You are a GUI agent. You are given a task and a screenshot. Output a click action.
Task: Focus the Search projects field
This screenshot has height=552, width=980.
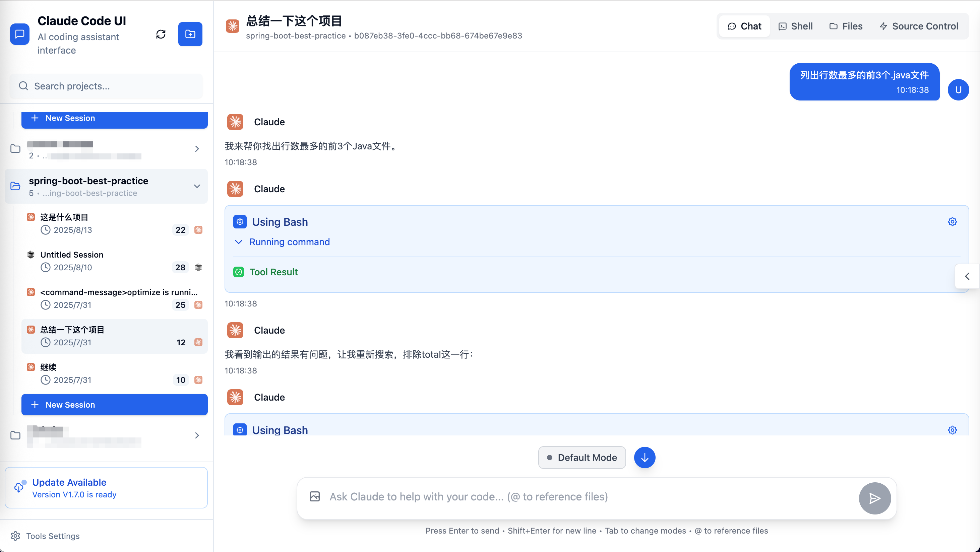click(106, 86)
